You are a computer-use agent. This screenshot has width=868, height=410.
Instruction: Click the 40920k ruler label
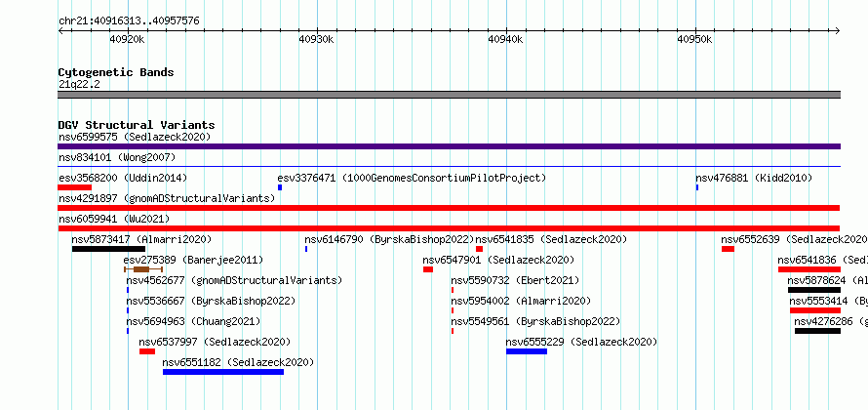[128, 39]
